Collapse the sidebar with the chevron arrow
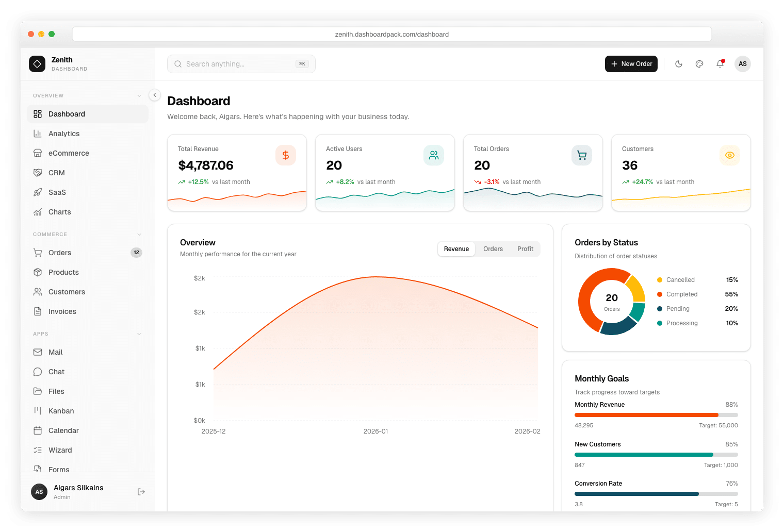This screenshot has width=784, height=532. [155, 95]
